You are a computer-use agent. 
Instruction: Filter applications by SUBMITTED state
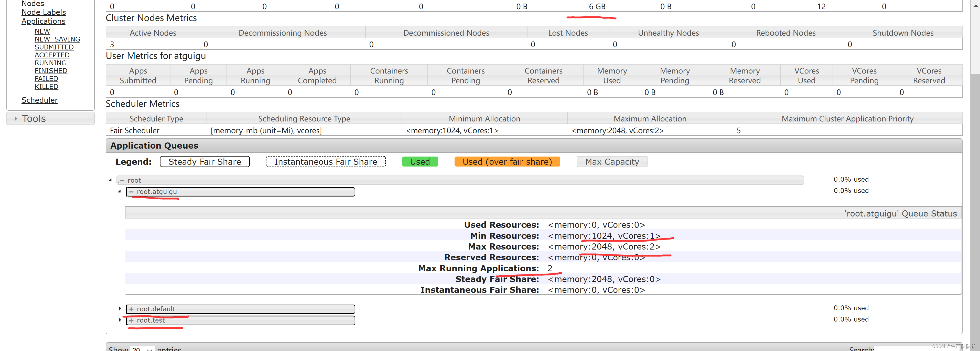pos(54,47)
